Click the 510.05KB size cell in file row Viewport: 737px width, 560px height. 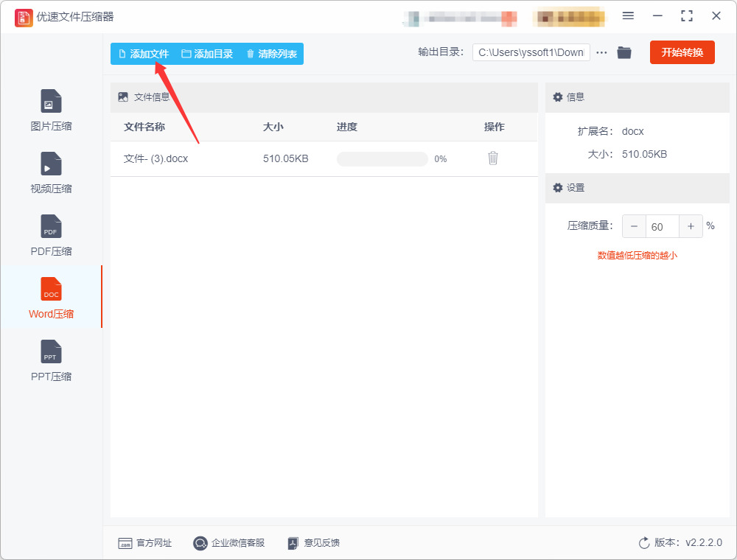pyautogui.click(x=286, y=159)
